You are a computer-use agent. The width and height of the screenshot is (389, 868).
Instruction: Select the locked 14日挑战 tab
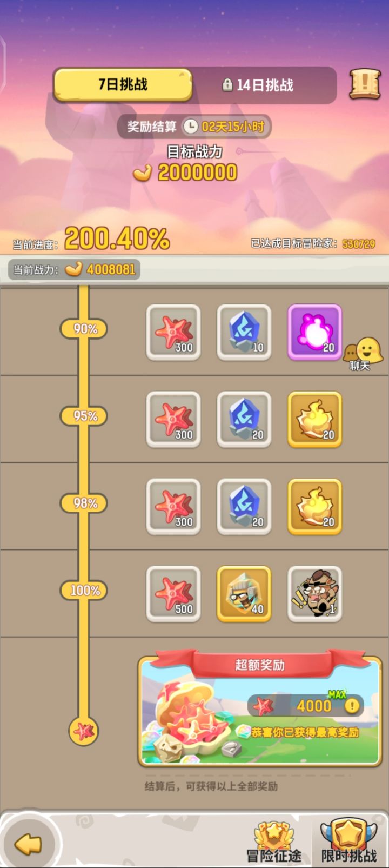pyautogui.click(x=258, y=85)
